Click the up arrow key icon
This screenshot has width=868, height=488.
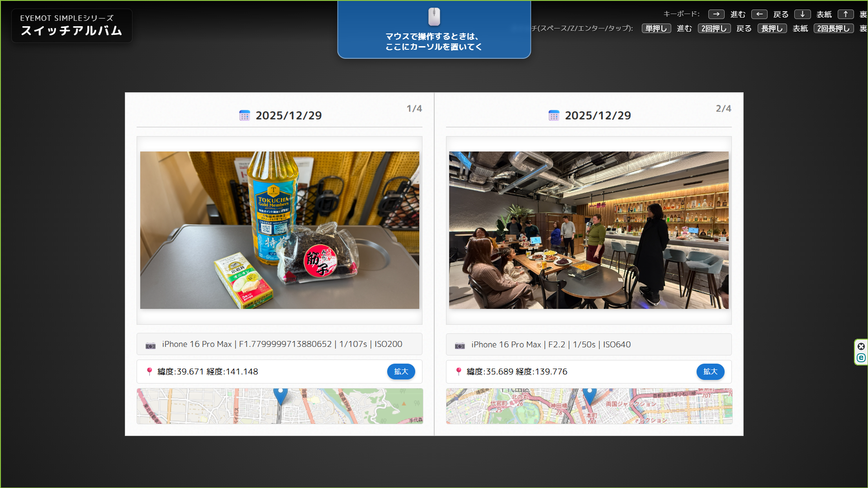845,14
